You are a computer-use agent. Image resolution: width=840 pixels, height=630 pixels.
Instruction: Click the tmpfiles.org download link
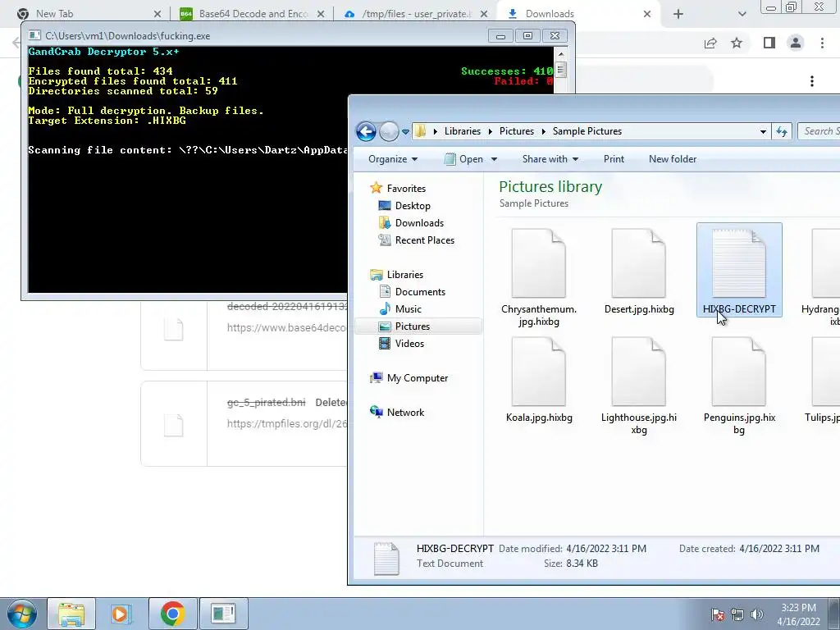(x=286, y=424)
